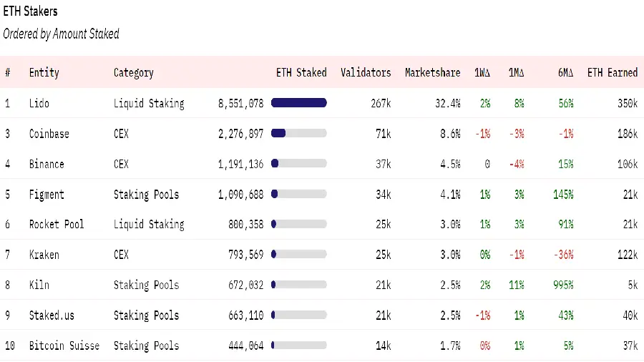
Task: Select the Kiln entity name
Action: coord(39,285)
